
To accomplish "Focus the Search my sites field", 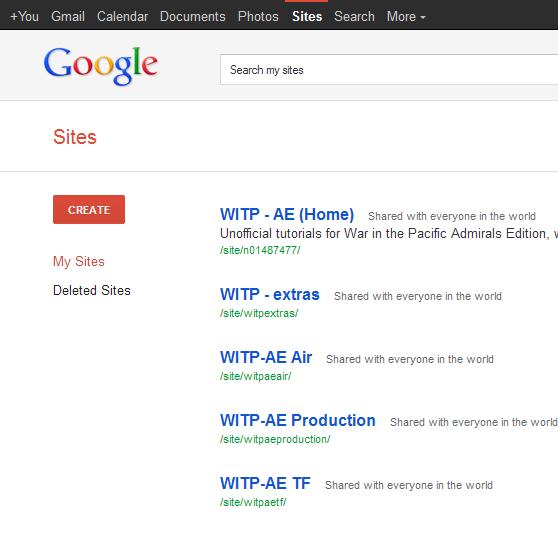I will pos(389,70).
